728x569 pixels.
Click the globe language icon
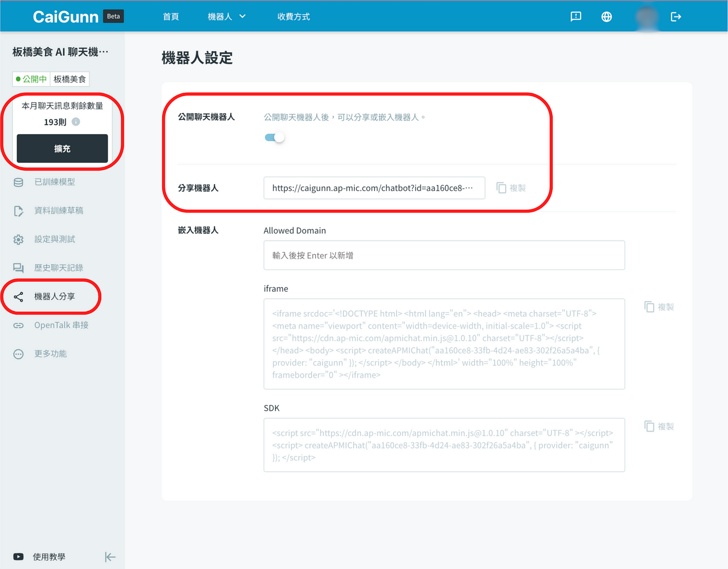pos(606,17)
